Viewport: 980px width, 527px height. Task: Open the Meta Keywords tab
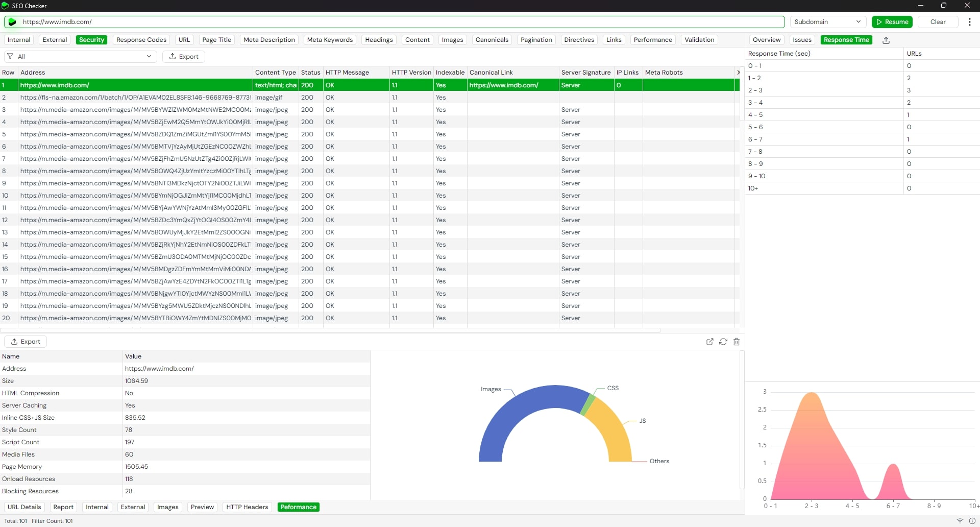pos(330,40)
